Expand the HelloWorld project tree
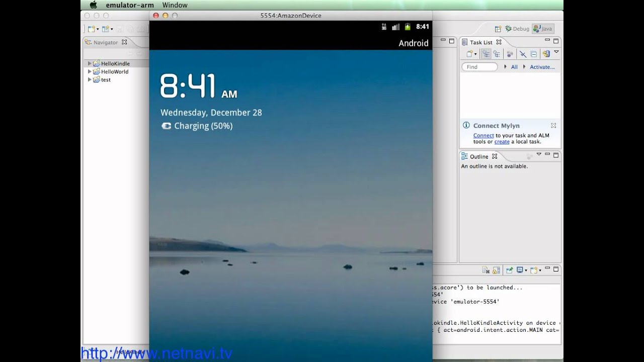This screenshot has width=644, height=362. [90, 71]
